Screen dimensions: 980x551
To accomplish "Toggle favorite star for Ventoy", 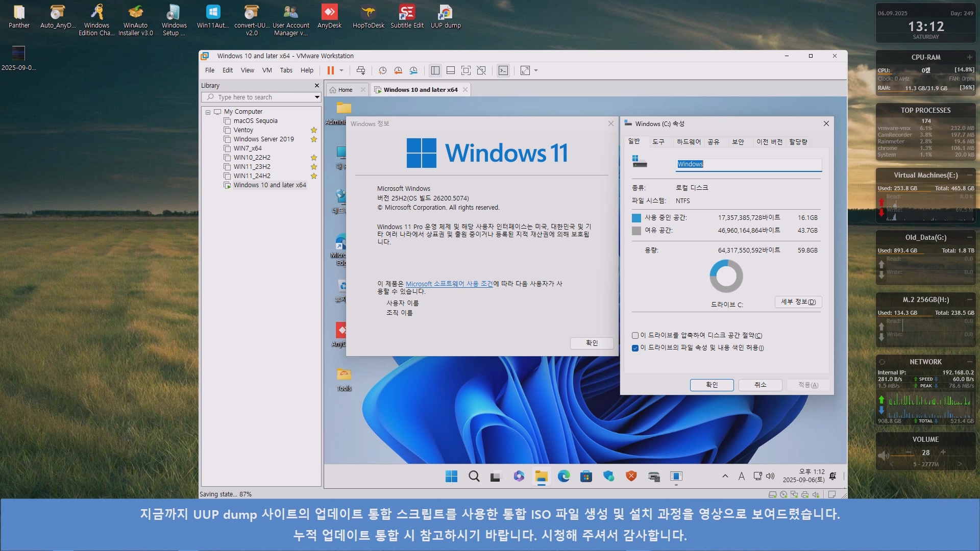I will [x=314, y=130].
